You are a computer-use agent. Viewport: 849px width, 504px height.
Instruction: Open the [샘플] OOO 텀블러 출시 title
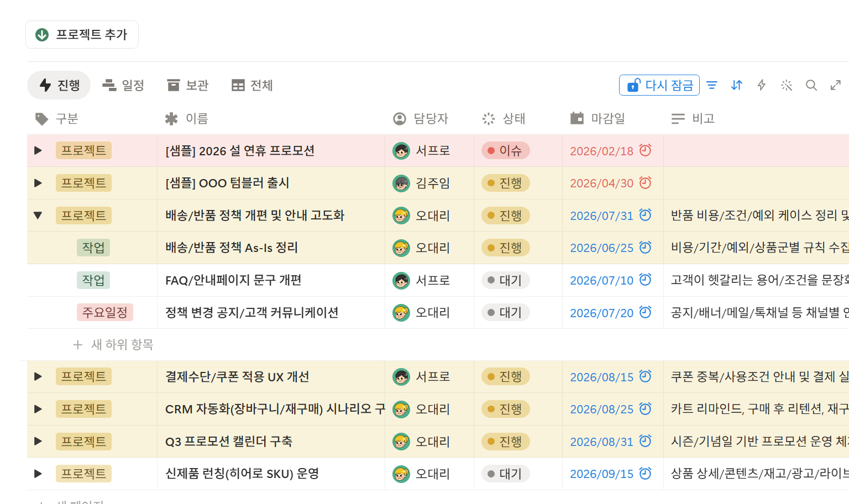pyautogui.click(x=227, y=183)
